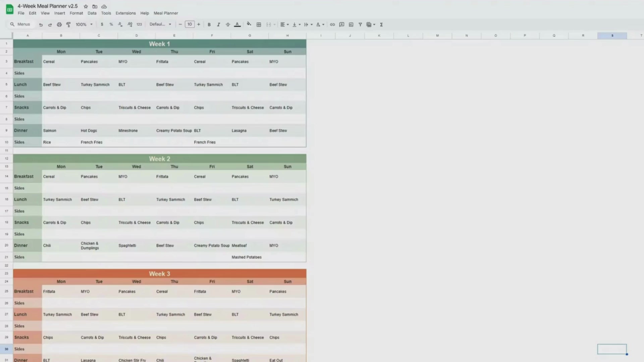Open the fill color picker
Screen dimensions: 644x362
coord(249,24)
